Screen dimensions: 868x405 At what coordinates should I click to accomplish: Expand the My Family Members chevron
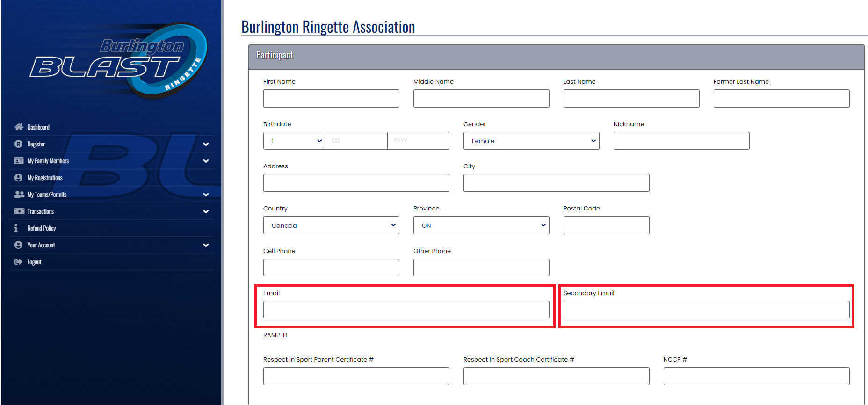[206, 161]
